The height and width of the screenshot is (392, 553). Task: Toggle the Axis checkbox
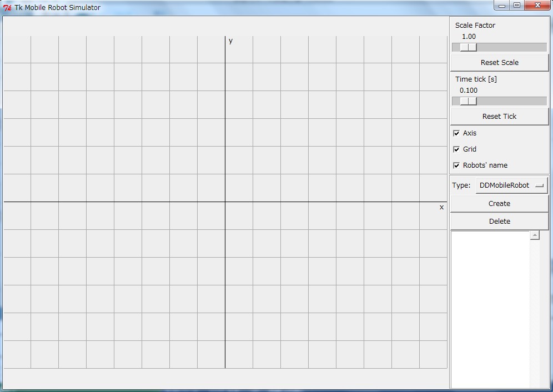(x=456, y=133)
